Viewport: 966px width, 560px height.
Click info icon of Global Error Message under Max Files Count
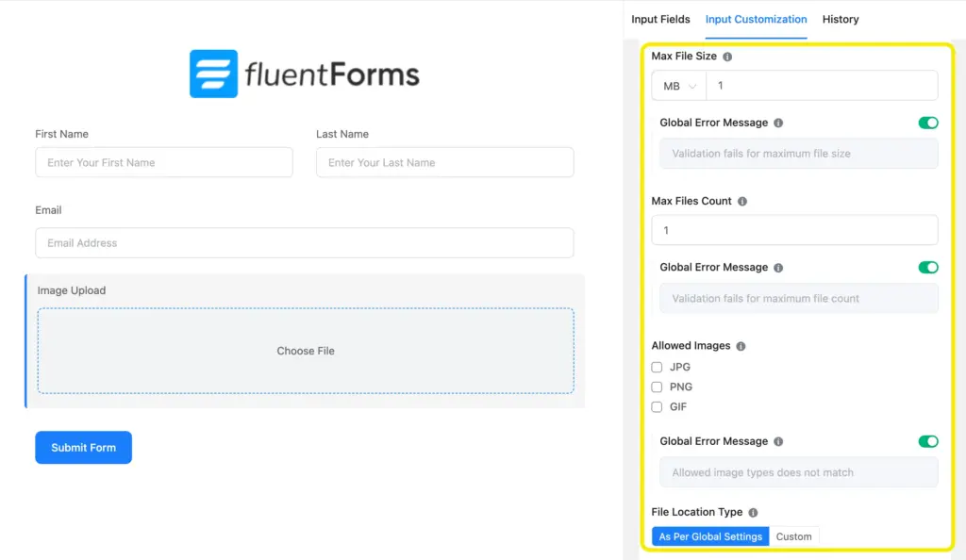[778, 268]
